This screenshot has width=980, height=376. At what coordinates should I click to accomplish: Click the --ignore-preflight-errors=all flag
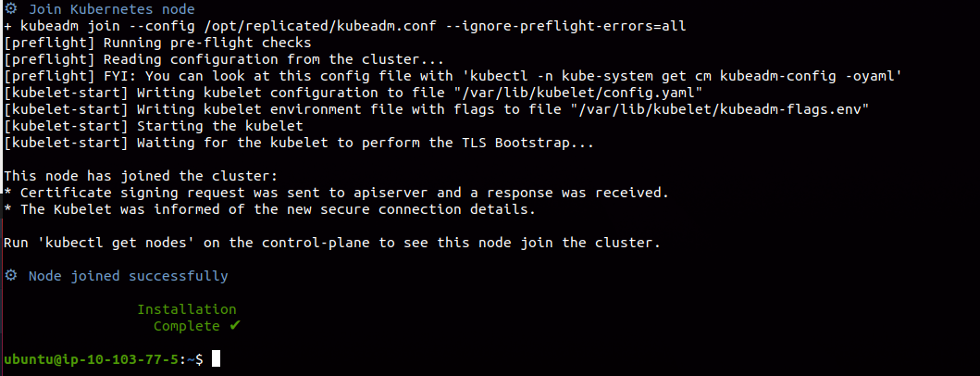(565, 26)
